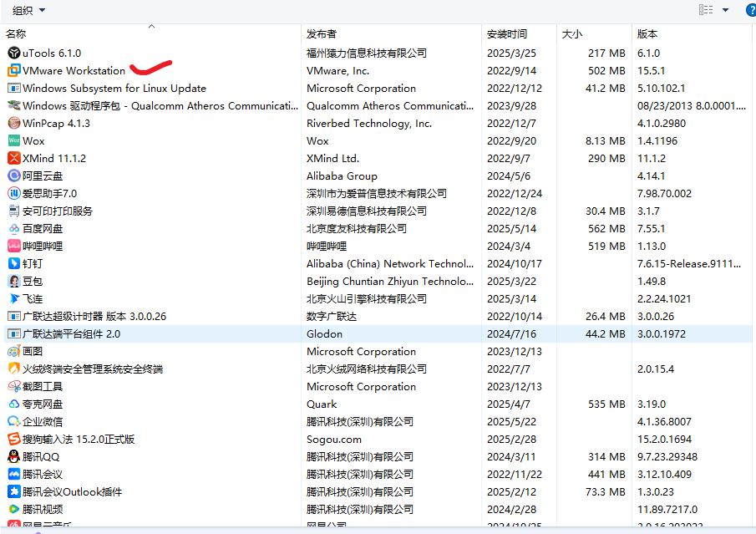Click the 阿里云盘 icon
Image resolution: width=756 pixels, height=534 pixels.
14,175
